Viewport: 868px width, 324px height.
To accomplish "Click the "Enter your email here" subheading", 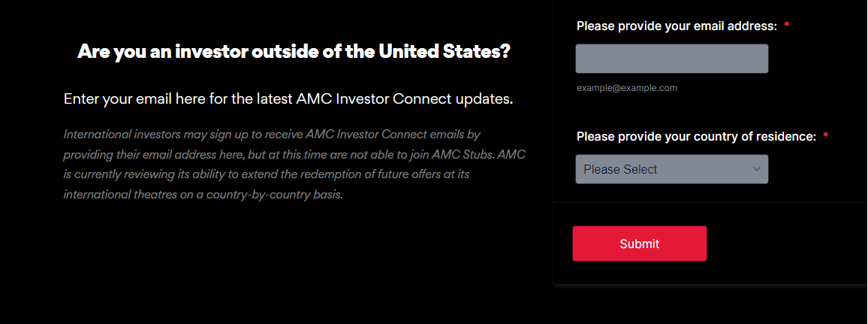I will (x=288, y=99).
